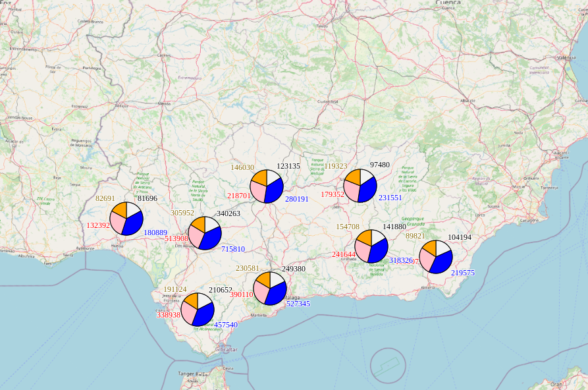Click the pie chart labeled 97480 near Jaén
Image resolution: width=588 pixels, height=390 pixels.
360,186
